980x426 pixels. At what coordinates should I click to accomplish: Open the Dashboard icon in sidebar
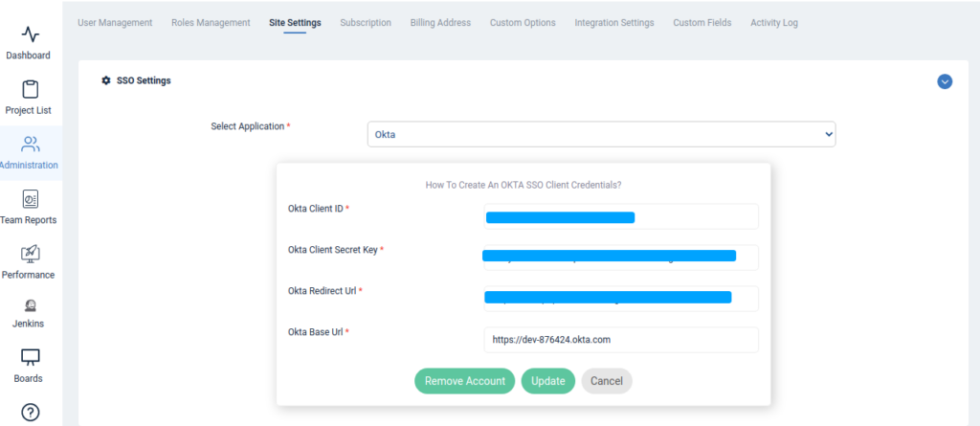tap(30, 34)
